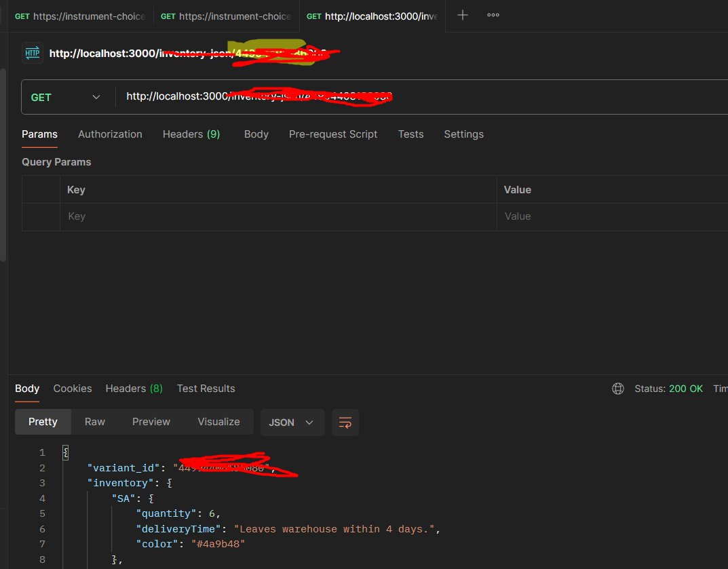The width and height of the screenshot is (728, 569).
Task: Select the response Headers (8) tab
Action: 134,389
